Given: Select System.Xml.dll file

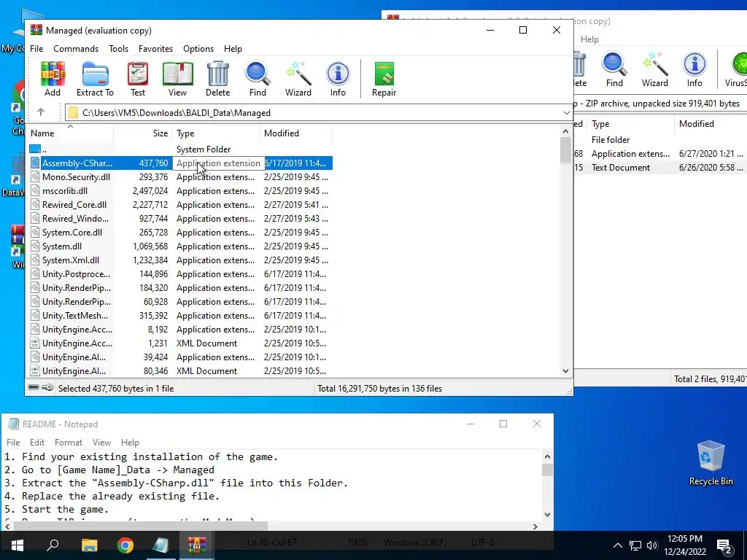Looking at the screenshot, I should (x=180, y=260).
